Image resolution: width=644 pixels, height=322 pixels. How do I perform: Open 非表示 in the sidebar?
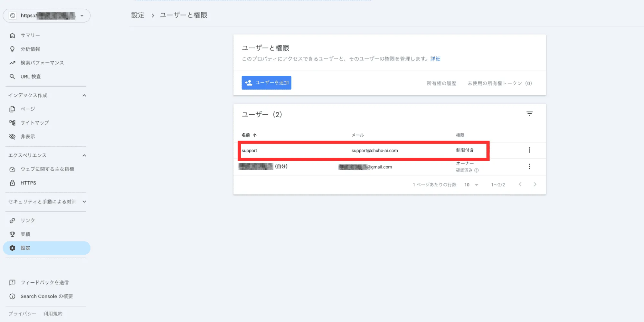click(46, 137)
